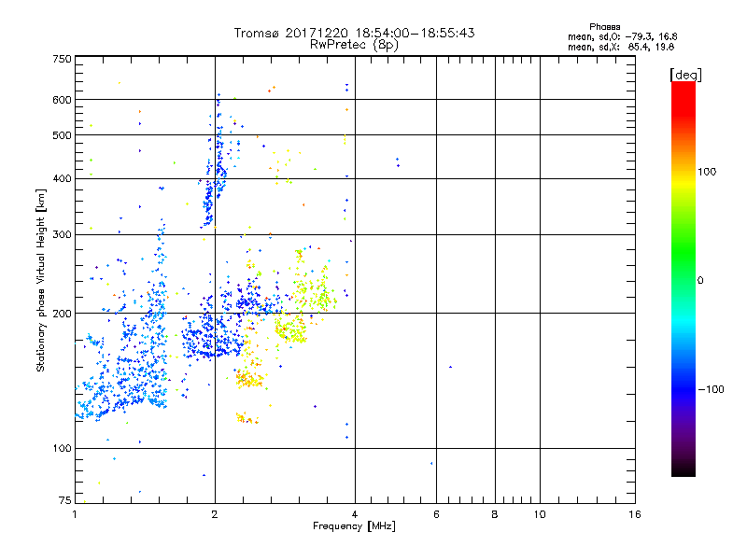The width and height of the screenshot is (747, 560).
Task: Click y-axis tick label '100'
Action: pos(62,449)
